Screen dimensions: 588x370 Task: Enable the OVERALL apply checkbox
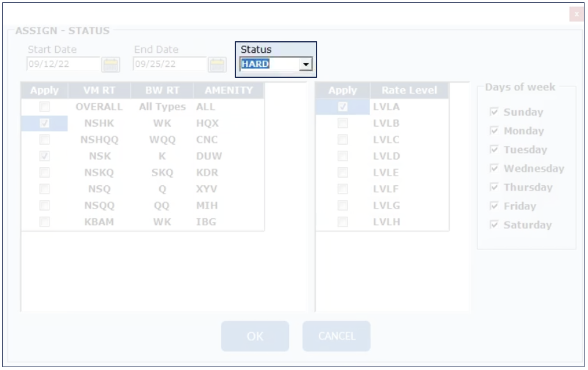[x=45, y=107]
